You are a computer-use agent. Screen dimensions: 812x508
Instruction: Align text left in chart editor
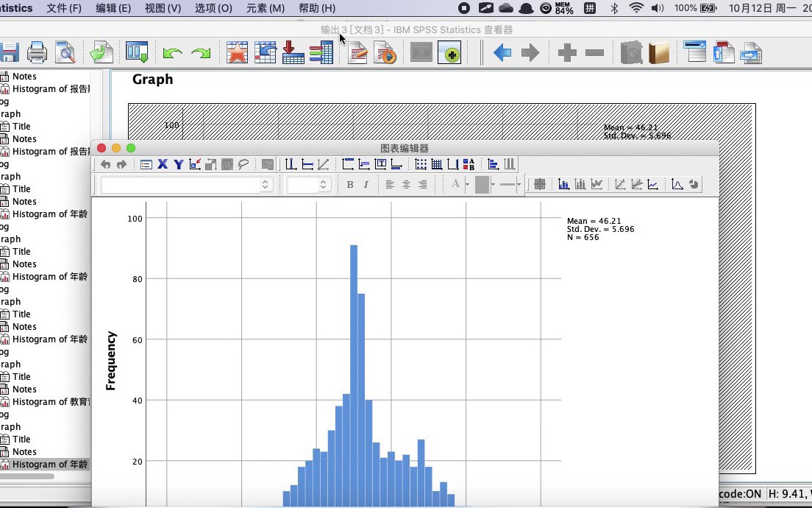pos(390,185)
